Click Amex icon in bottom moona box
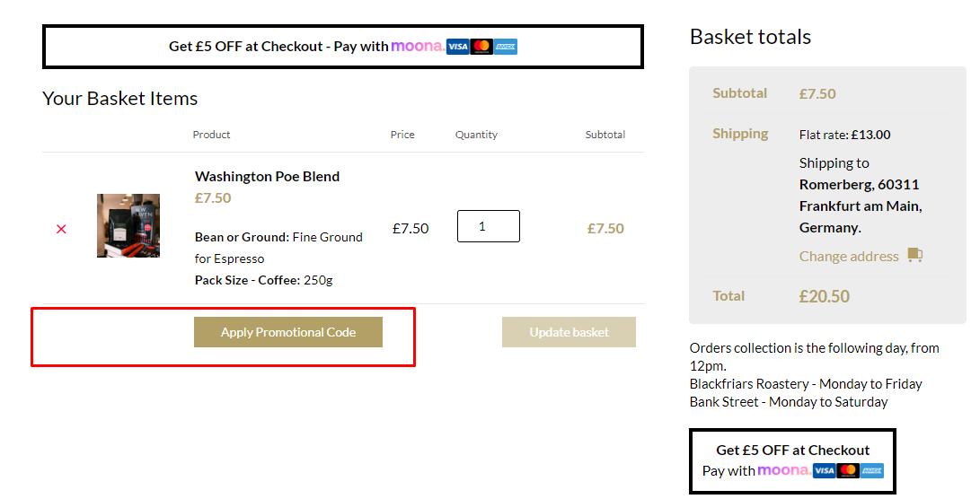Screen dimensions: 980x499 (871, 470)
